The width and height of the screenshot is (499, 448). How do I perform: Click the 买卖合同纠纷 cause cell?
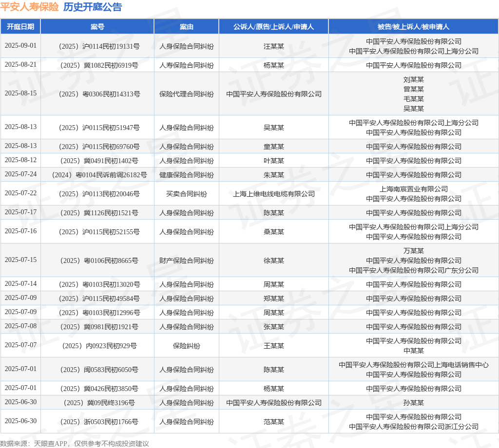click(187, 194)
